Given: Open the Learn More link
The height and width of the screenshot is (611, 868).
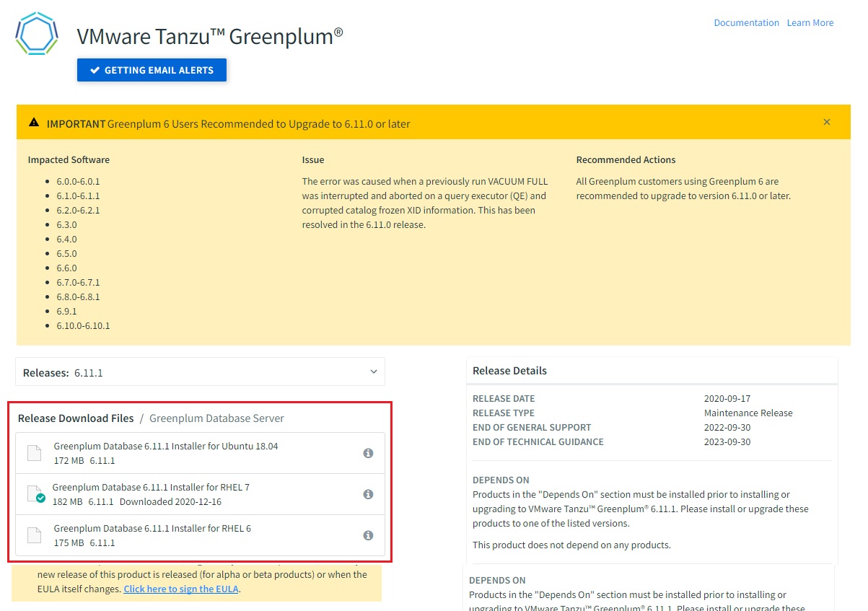Looking at the screenshot, I should pos(810,22).
